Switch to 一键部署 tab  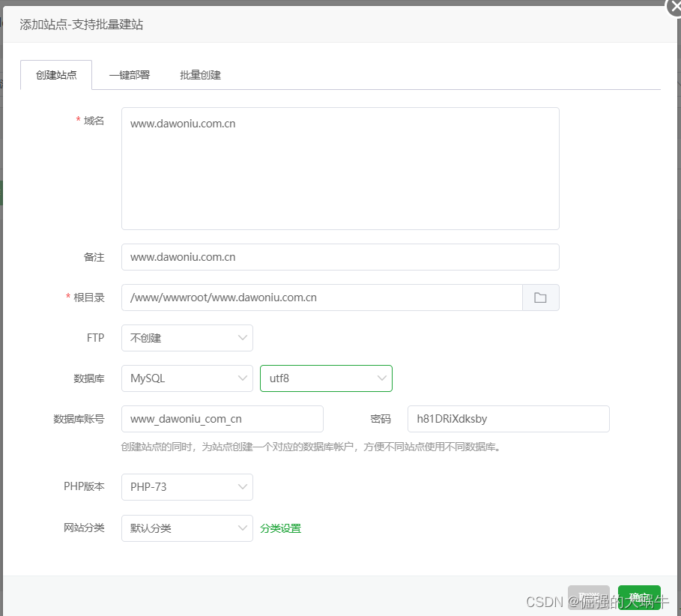click(x=130, y=75)
